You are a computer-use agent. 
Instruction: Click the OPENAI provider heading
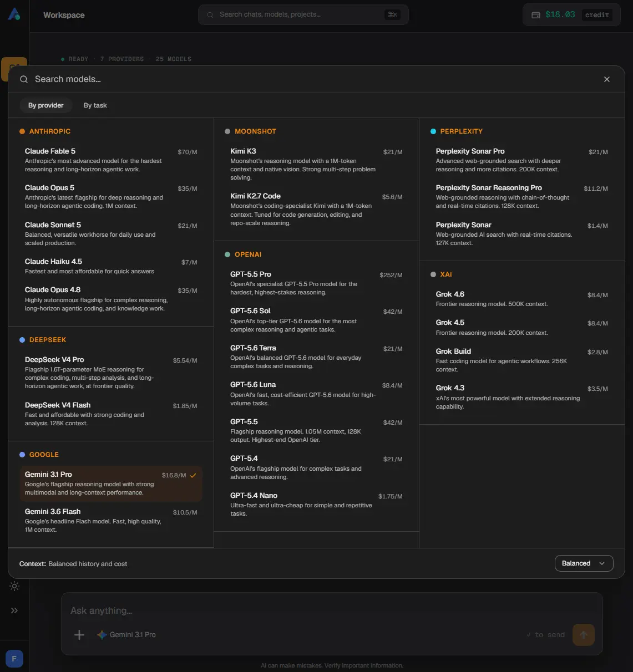pos(248,254)
